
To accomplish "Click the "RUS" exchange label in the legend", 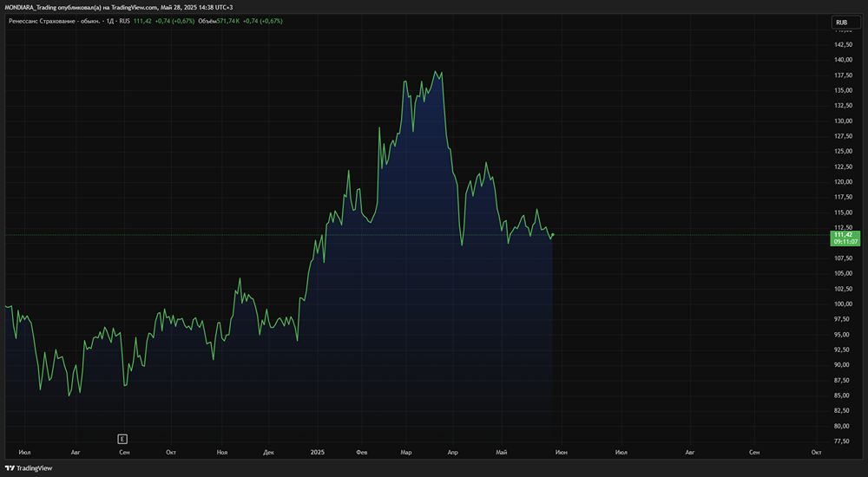I will 124,21.
